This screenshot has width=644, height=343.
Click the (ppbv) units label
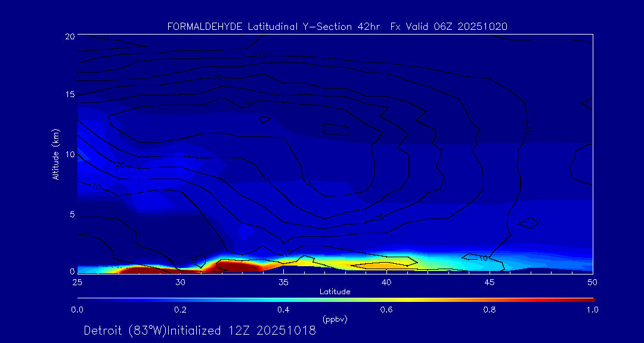pos(335,319)
